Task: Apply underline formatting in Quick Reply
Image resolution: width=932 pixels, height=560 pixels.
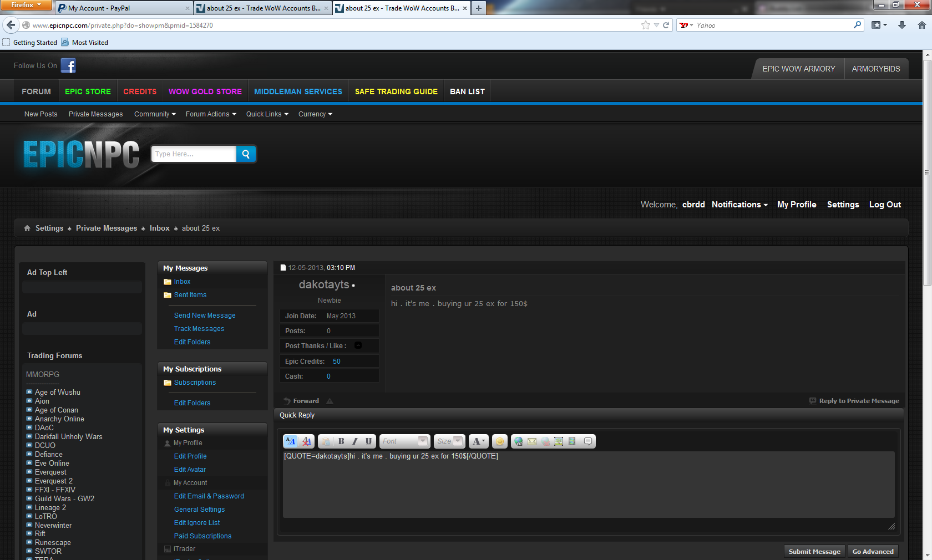Action: [x=369, y=441]
